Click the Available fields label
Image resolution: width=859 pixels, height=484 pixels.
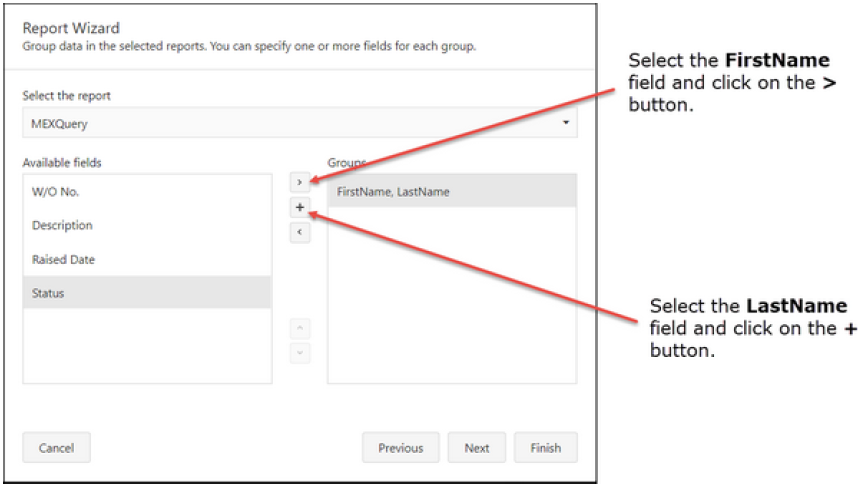pos(62,162)
